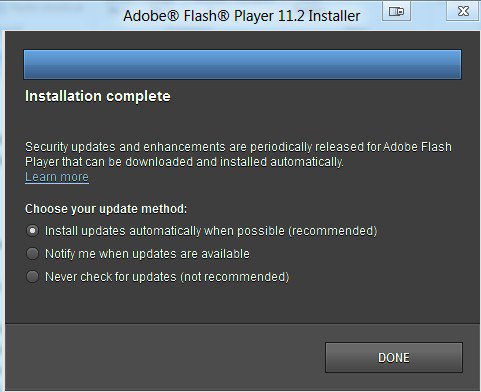Click the empty radio circle beside Notify me
Viewport: 481px width, 392px height.
(x=32, y=254)
